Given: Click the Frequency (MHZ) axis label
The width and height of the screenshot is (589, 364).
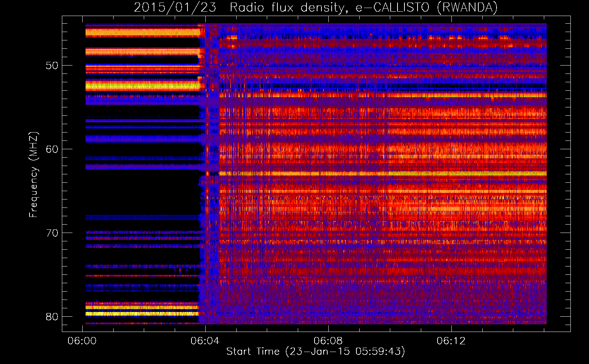Looking at the screenshot, I should (x=33, y=175).
